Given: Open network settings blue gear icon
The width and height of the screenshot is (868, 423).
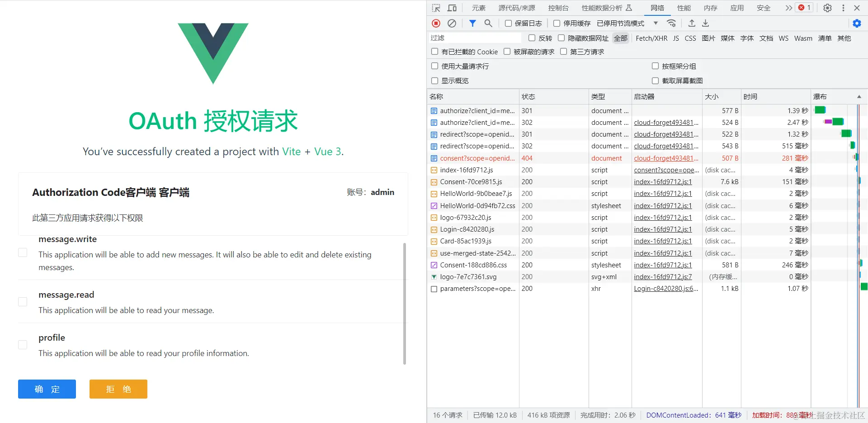Looking at the screenshot, I should point(857,23).
